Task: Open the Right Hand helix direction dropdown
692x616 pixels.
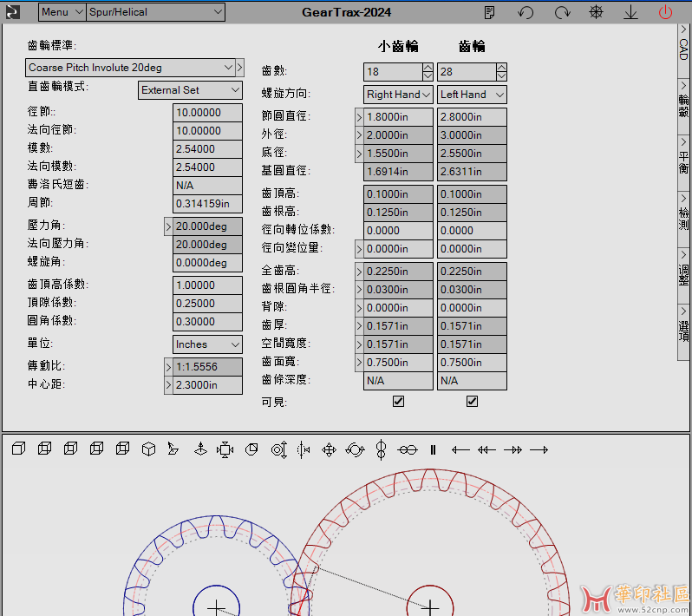Action: point(398,95)
